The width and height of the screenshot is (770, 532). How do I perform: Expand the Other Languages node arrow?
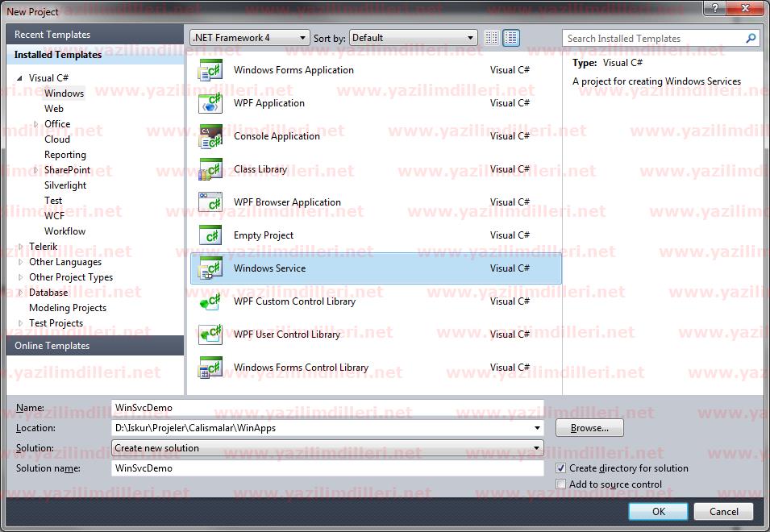[x=20, y=262]
